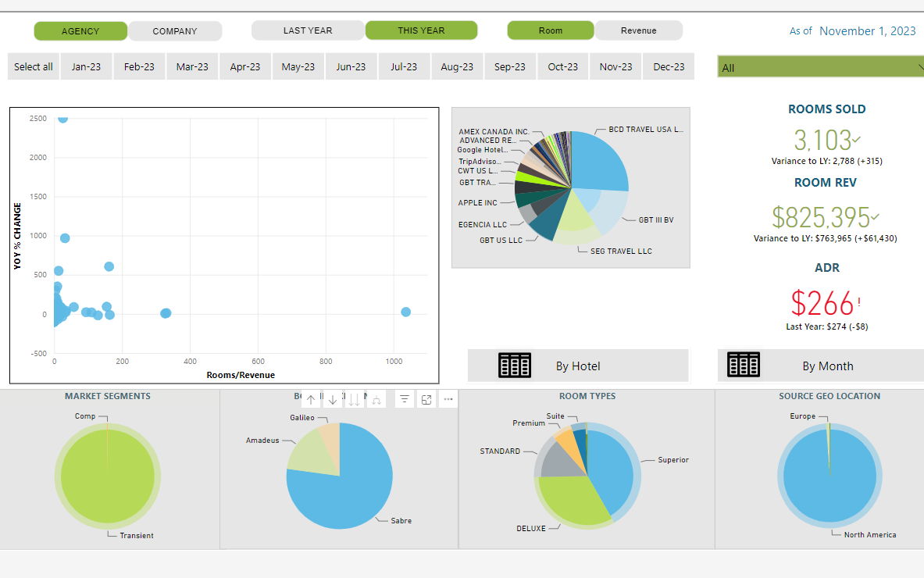The image size is (924, 578).
Task: Click the Rooms Sold trend indicator icon
Action: click(857, 140)
